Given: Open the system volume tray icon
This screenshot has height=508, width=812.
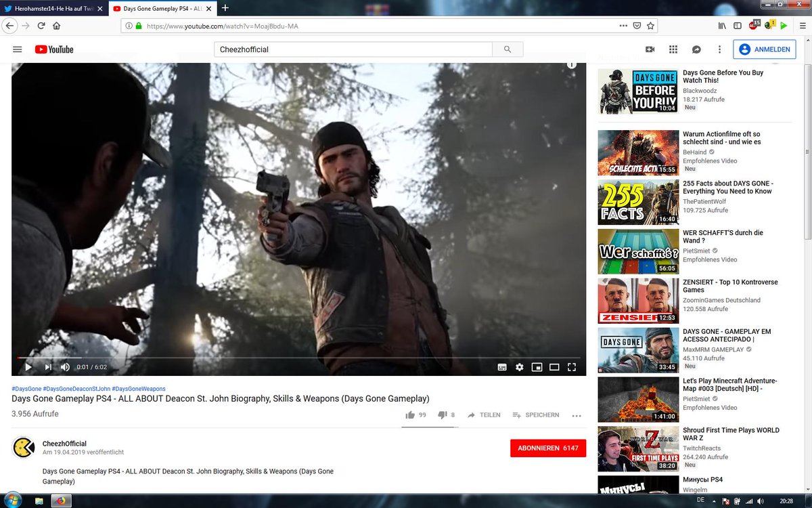Looking at the screenshot, I should (x=762, y=501).
